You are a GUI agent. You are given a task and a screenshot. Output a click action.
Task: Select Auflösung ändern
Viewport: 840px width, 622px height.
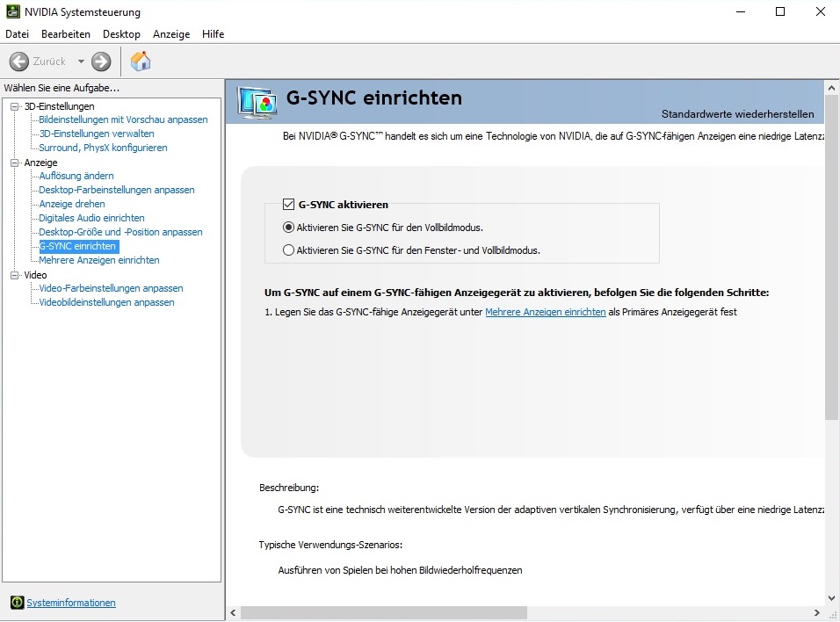click(x=76, y=176)
